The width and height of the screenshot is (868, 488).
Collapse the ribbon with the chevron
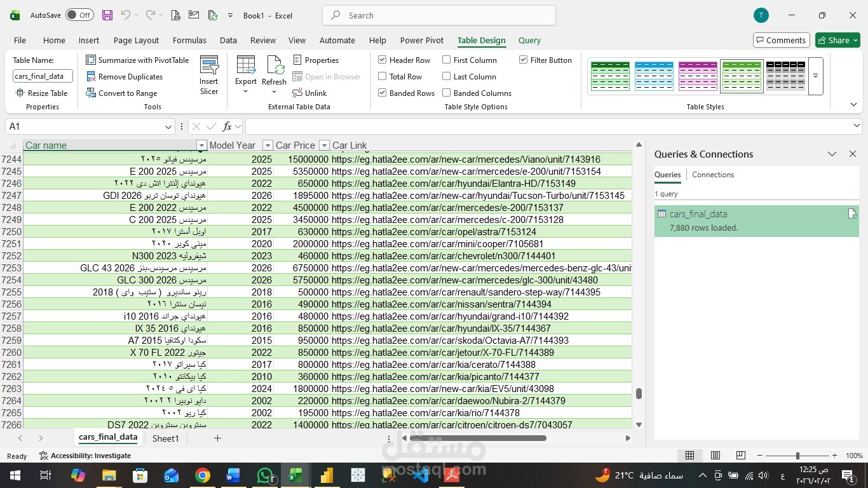point(853,105)
